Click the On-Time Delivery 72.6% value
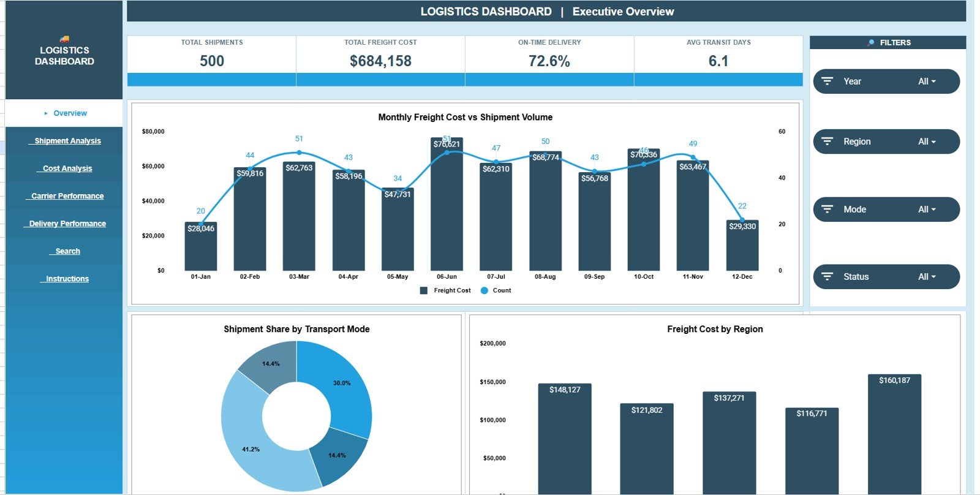Viewport: 980px width, 495px height. [549, 61]
